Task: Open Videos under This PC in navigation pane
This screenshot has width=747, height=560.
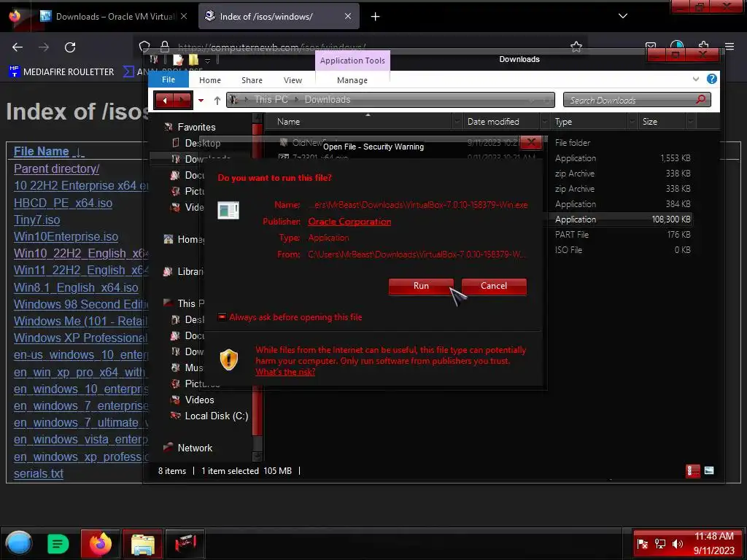Action: pyautogui.click(x=199, y=400)
